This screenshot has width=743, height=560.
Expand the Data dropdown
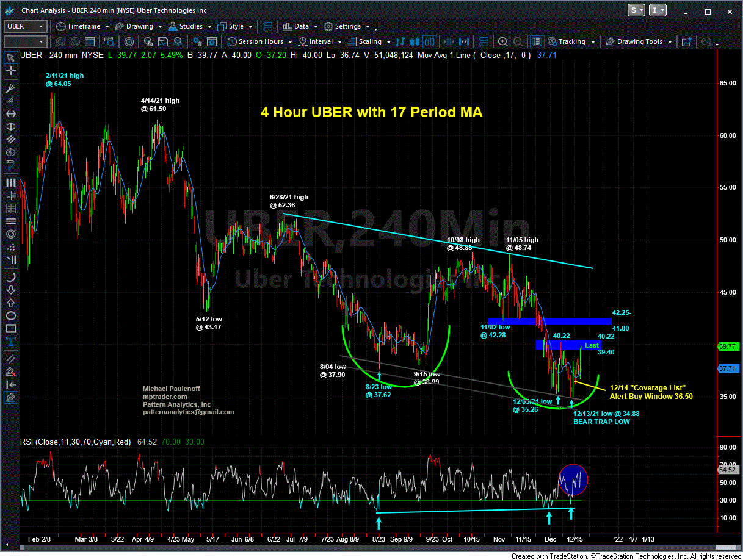tap(299, 26)
